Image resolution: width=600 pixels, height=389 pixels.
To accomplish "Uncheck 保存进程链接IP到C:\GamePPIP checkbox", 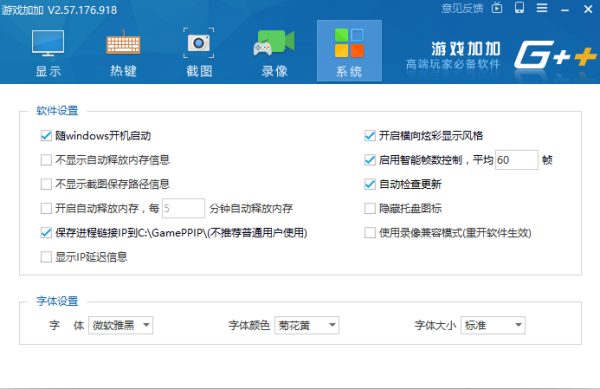I will pos(46,233).
